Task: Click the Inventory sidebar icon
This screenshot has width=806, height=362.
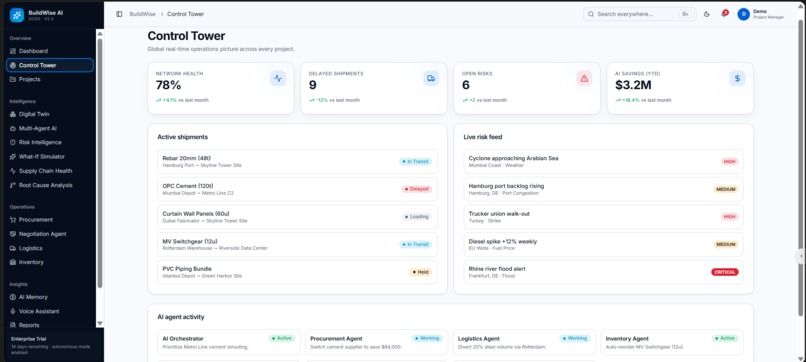Action: [13, 262]
